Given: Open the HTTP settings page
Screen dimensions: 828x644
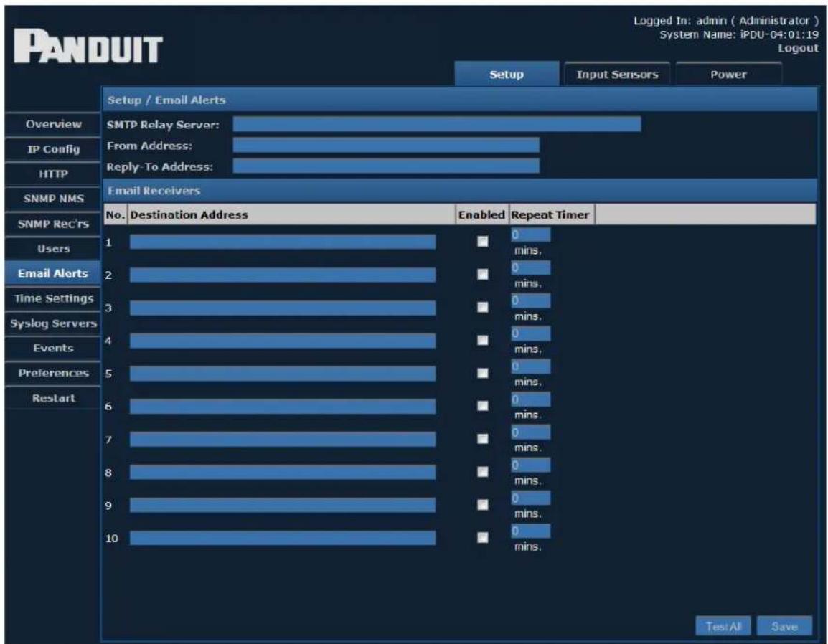Looking at the screenshot, I should pyautogui.click(x=53, y=174).
